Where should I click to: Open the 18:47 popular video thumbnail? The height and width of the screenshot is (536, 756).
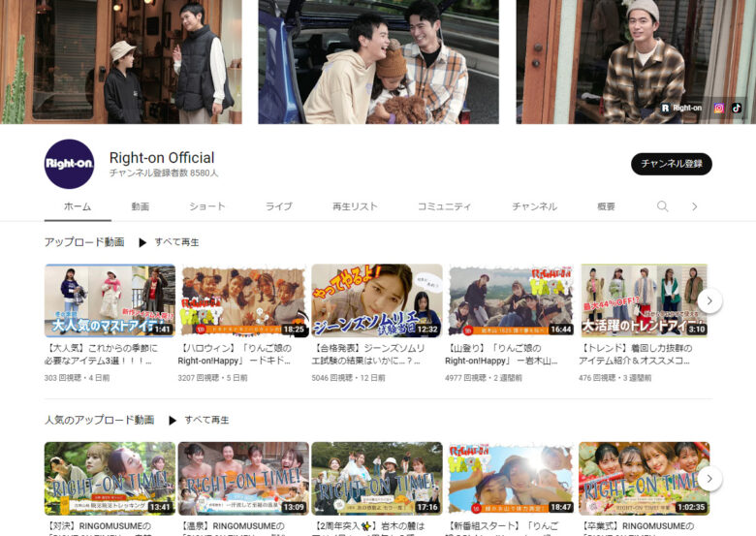pyautogui.click(x=511, y=479)
